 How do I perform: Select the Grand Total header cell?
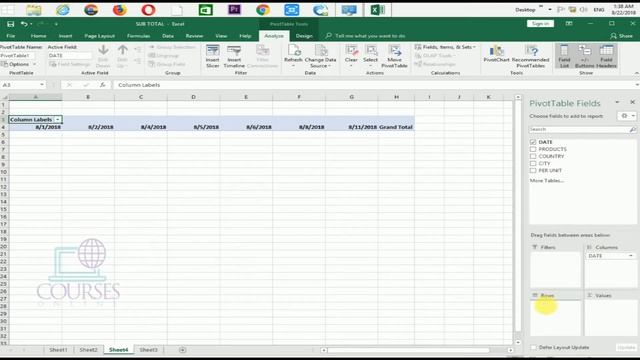tap(396, 127)
